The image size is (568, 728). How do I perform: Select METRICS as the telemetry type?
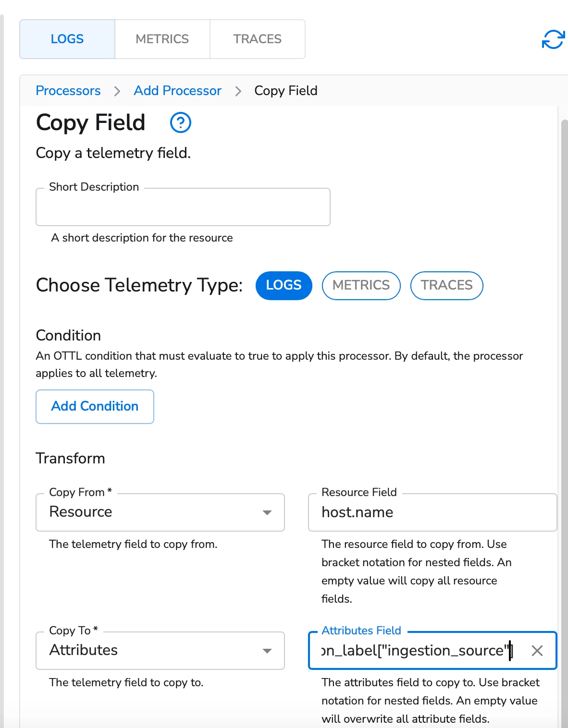tap(361, 285)
